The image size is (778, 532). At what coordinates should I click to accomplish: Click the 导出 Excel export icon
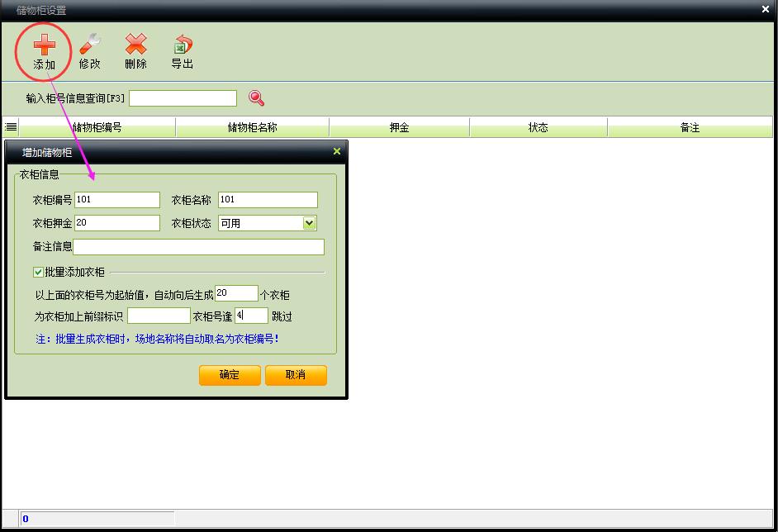(183, 44)
